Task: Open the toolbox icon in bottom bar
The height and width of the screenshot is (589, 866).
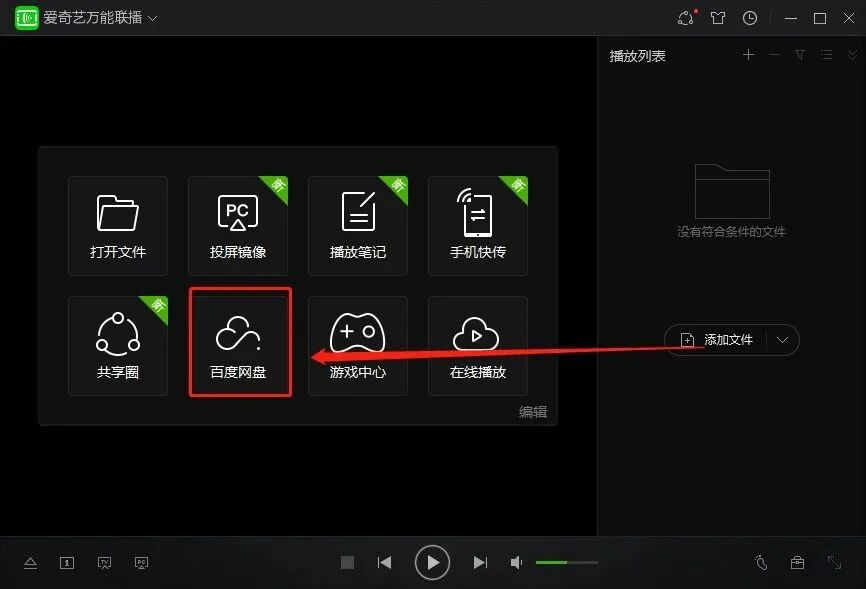Action: tap(798, 562)
